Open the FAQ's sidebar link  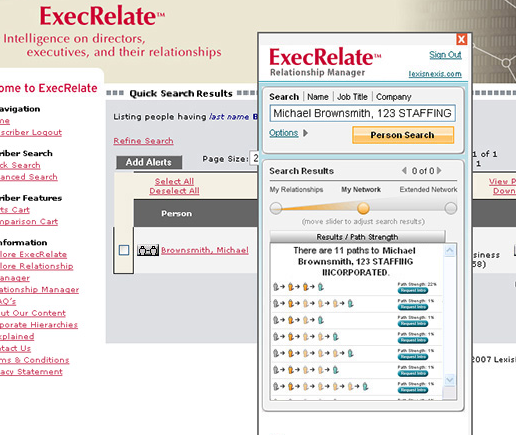(x=8, y=302)
